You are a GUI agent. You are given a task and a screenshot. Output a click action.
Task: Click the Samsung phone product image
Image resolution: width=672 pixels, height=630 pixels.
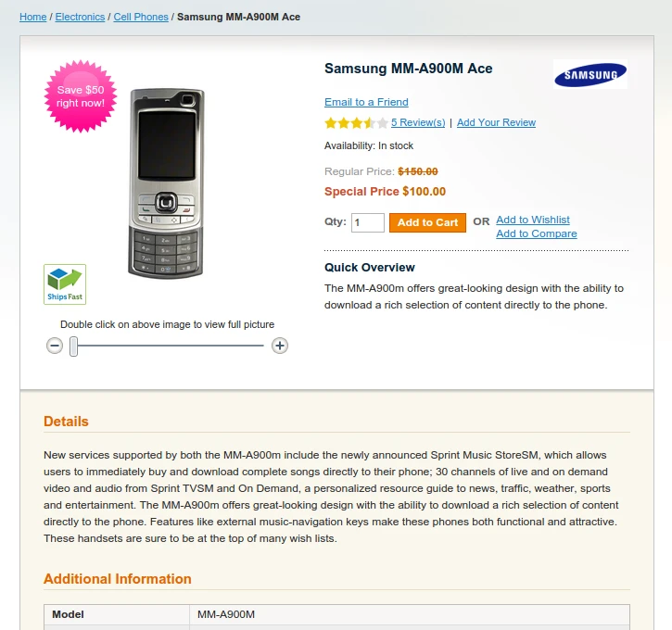pos(167,183)
